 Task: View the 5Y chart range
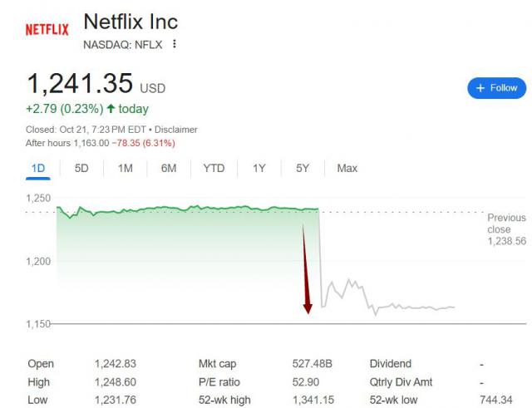[303, 169]
